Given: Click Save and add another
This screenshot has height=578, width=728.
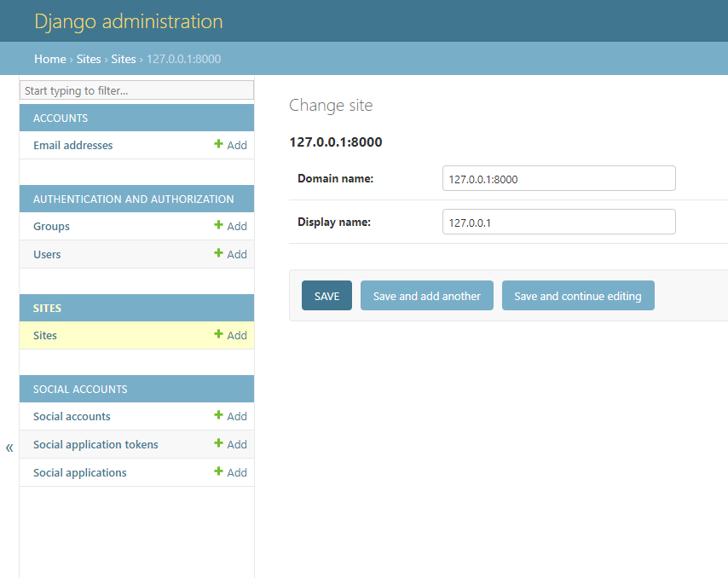Looking at the screenshot, I should point(426,296).
